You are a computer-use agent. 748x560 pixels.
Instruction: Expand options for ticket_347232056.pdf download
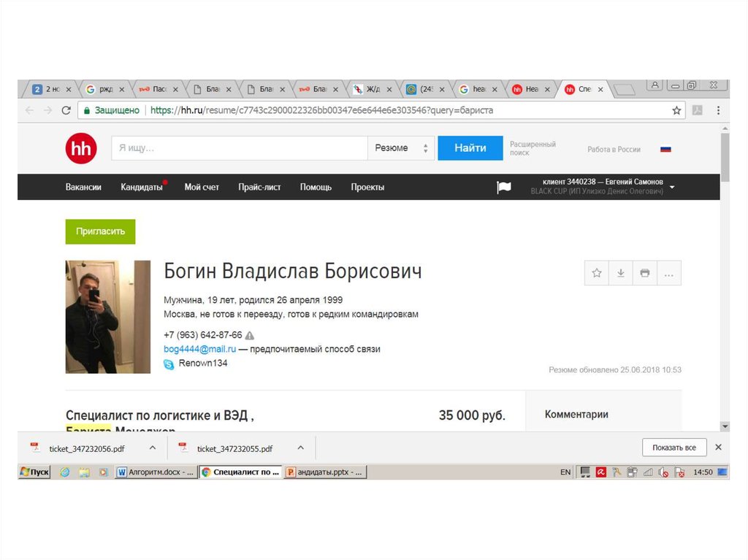(153, 448)
